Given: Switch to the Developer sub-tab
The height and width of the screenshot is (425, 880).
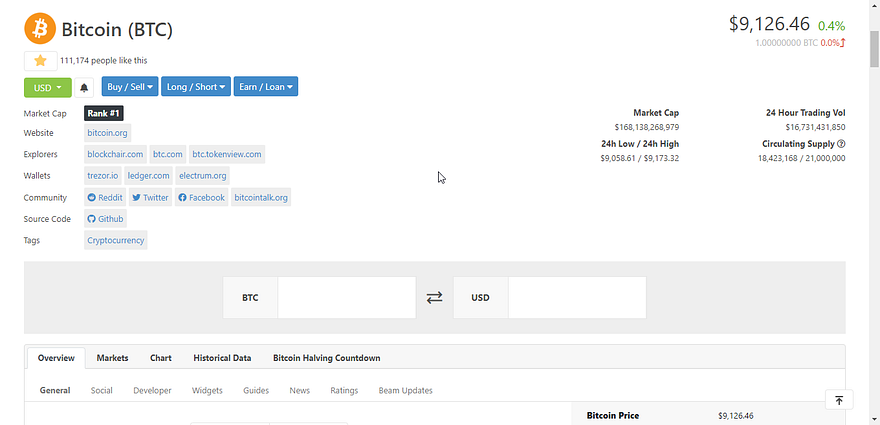Looking at the screenshot, I should (x=152, y=390).
